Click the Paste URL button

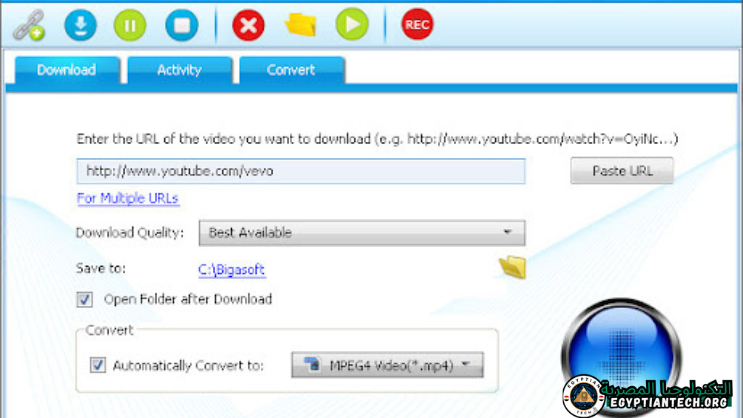pyautogui.click(x=622, y=171)
